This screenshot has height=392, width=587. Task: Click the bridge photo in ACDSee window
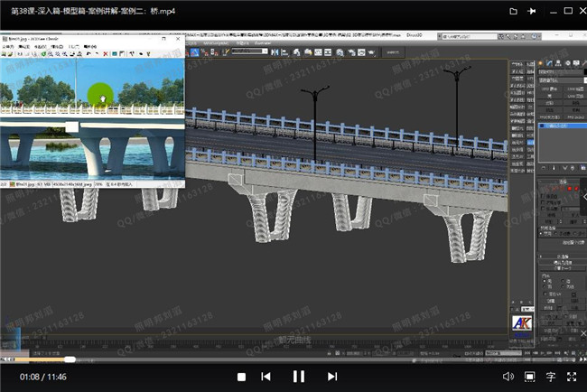click(x=92, y=119)
